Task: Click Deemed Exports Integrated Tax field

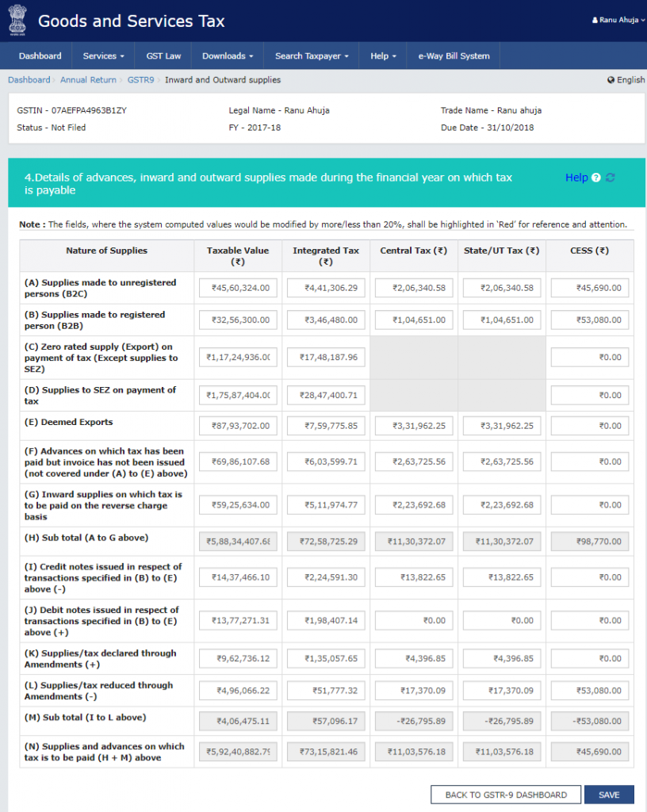Action: 326,426
